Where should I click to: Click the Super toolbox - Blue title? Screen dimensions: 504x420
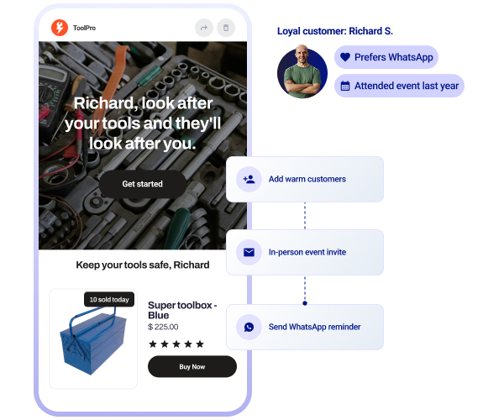pos(182,310)
